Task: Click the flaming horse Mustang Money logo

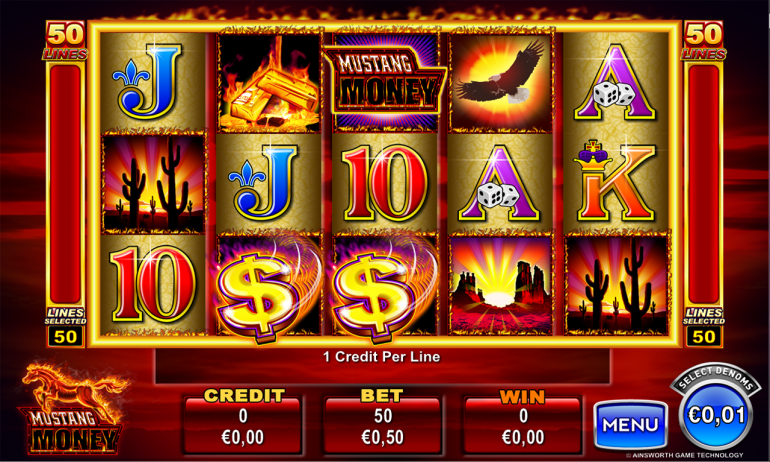Action: 74,407
